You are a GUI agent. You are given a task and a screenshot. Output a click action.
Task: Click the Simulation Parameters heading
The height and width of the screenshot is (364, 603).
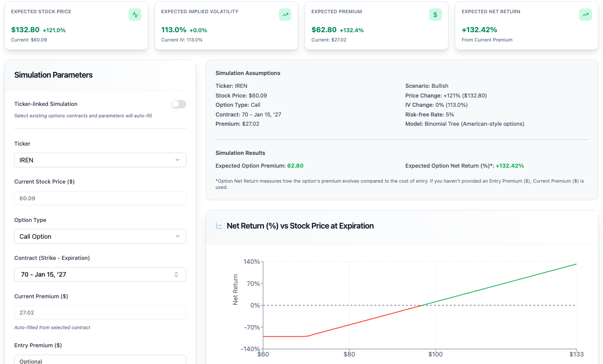[53, 75]
